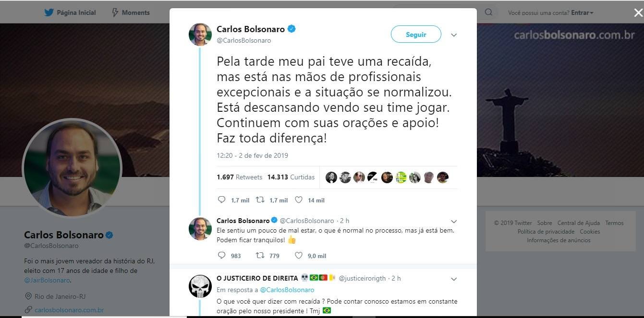
Task: Open O JUSTICEIRO DE DIREITA skull avatar
Action: [x=200, y=287]
